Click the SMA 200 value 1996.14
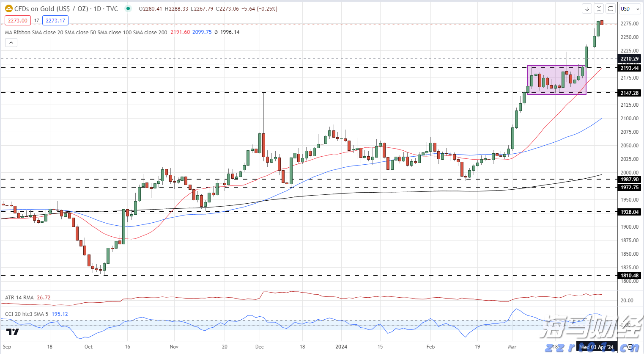 coord(230,32)
